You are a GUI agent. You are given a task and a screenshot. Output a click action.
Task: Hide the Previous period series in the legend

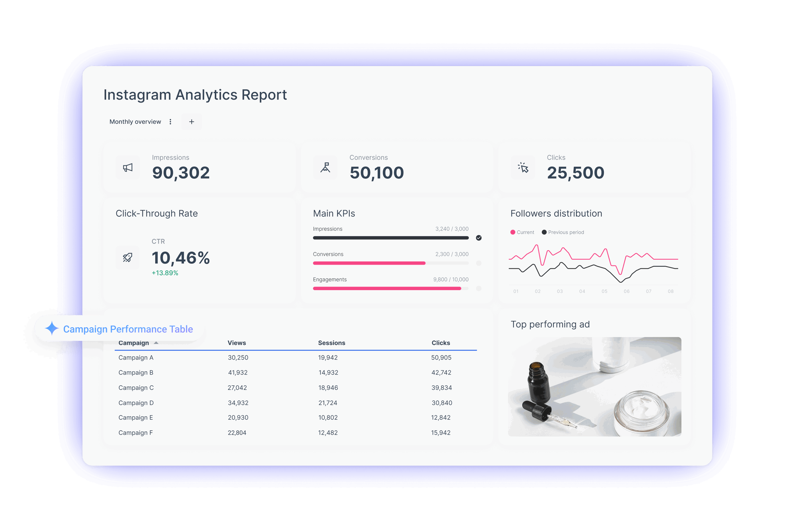pos(563,232)
